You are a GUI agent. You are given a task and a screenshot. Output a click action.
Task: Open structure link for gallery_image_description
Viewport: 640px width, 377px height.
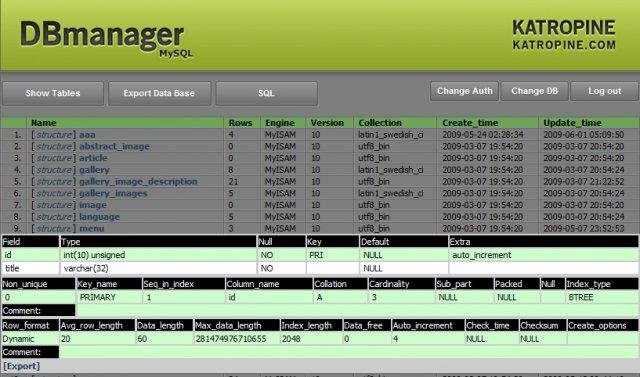(x=54, y=182)
